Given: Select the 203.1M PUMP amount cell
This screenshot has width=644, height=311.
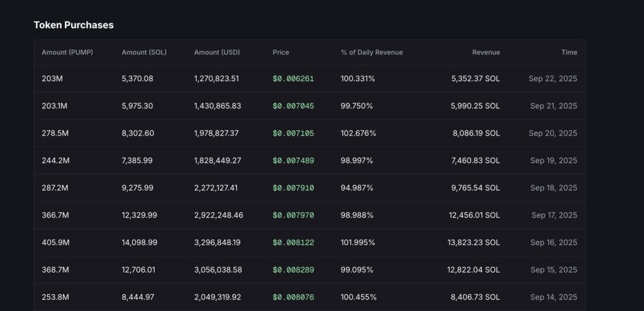Looking at the screenshot, I should point(54,106).
